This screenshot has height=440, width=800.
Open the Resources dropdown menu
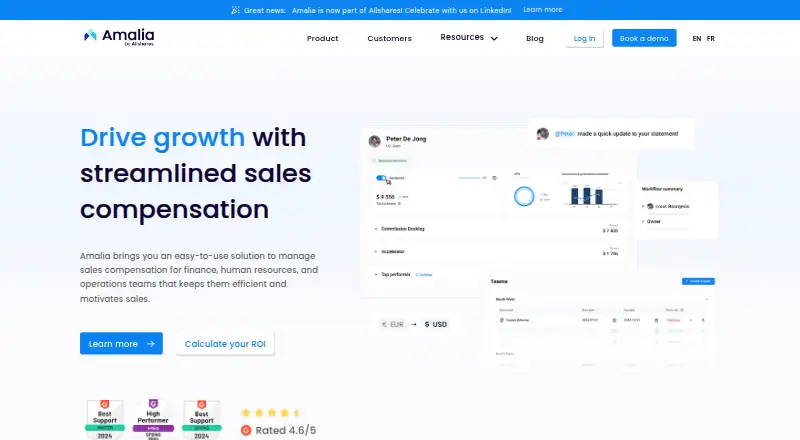point(469,38)
